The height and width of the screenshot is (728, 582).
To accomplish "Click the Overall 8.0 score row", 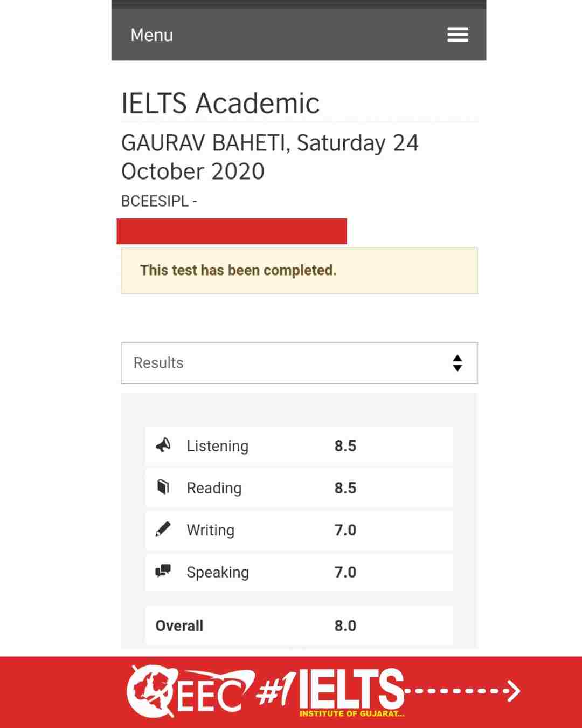I will point(299,626).
